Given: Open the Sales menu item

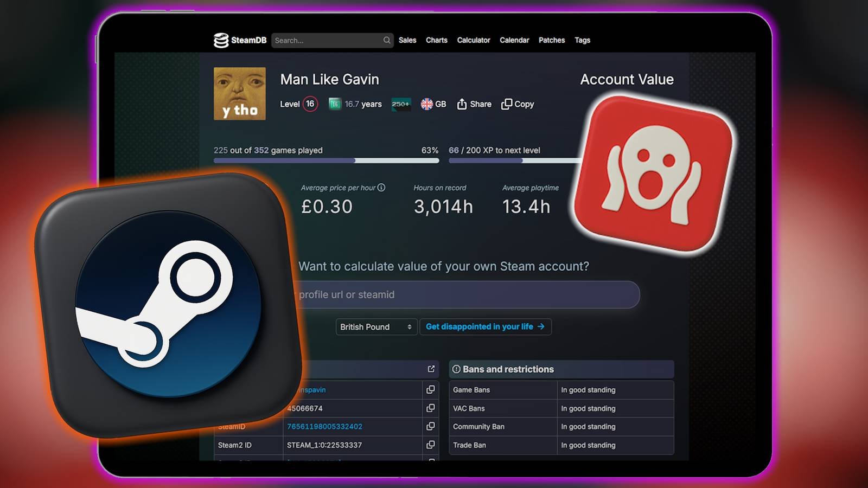Looking at the screenshot, I should coord(407,40).
